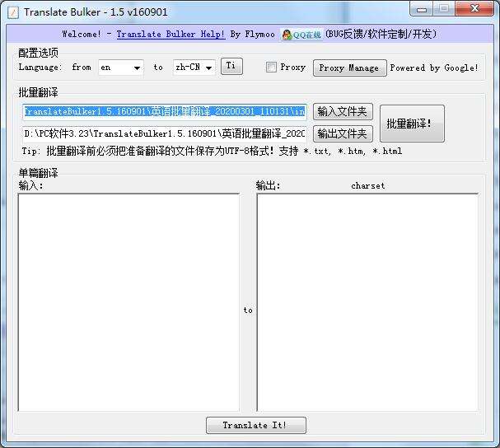
Task: Expand the source language 'en' dropdown
Action: (121, 68)
